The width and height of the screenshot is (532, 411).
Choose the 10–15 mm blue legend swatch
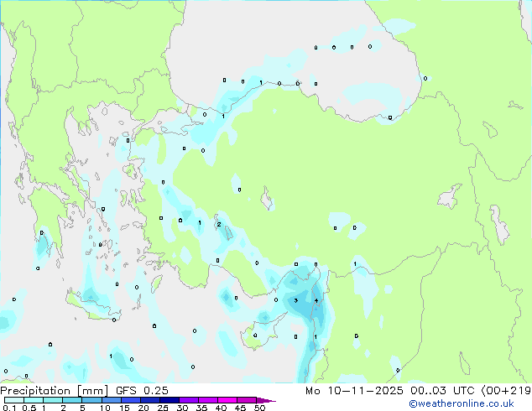point(111,400)
